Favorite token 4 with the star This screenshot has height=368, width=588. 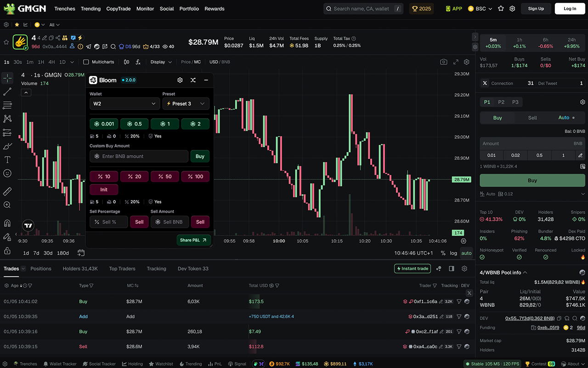pyautogui.click(x=6, y=42)
